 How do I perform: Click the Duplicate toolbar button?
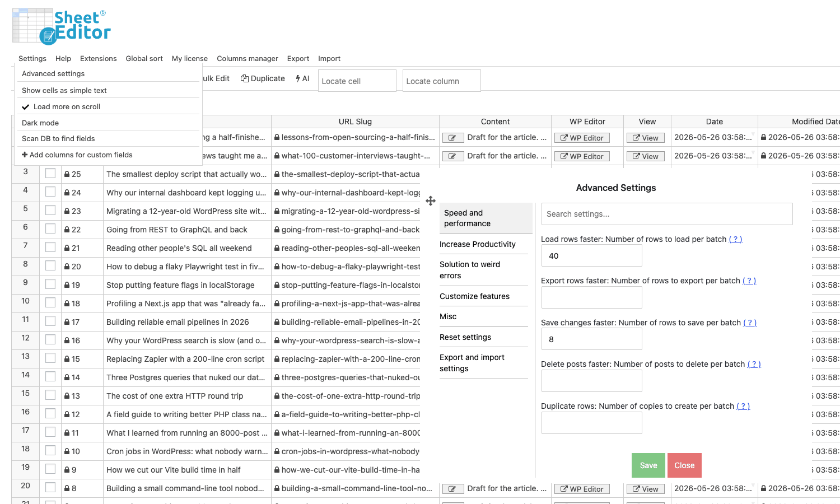(263, 79)
